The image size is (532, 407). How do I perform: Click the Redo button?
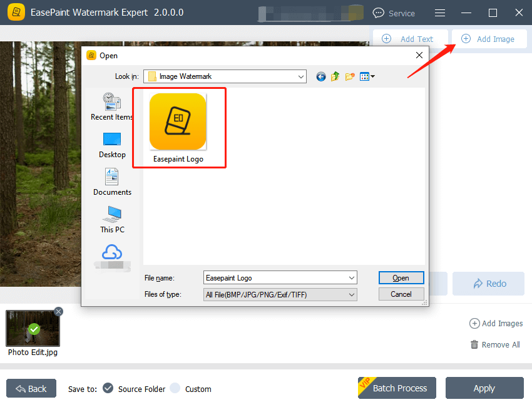tap(489, 284)
